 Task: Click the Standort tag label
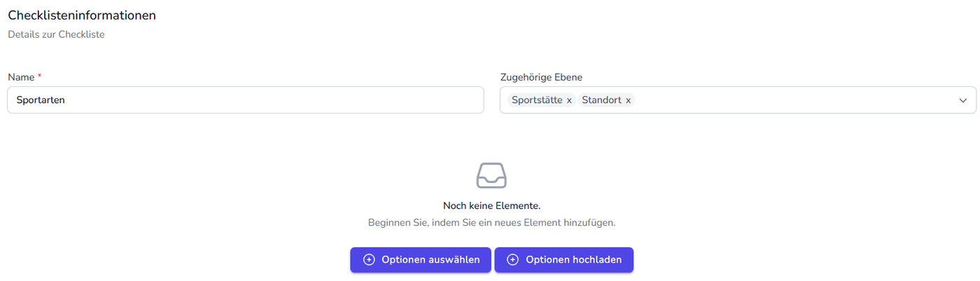click(x=601, y=100)
